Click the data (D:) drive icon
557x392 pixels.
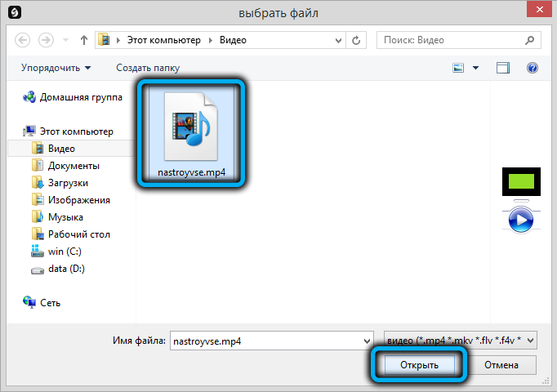(38, 270)
